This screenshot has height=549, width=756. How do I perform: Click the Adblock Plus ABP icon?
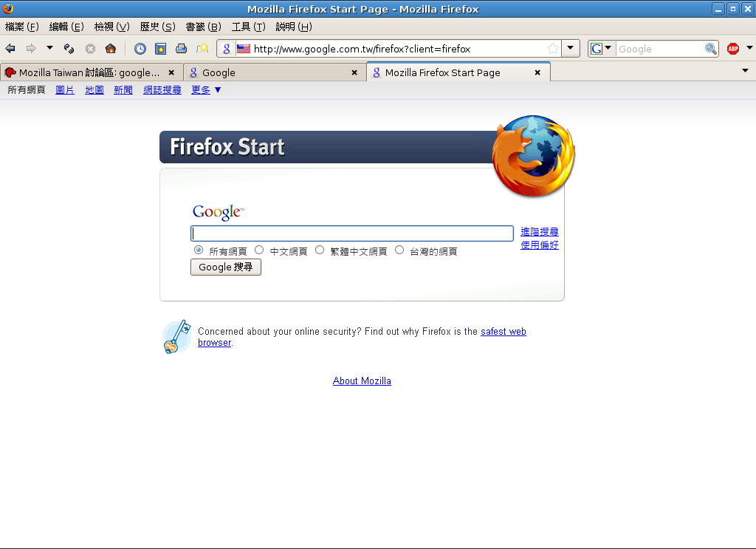[x=733, y=48]
